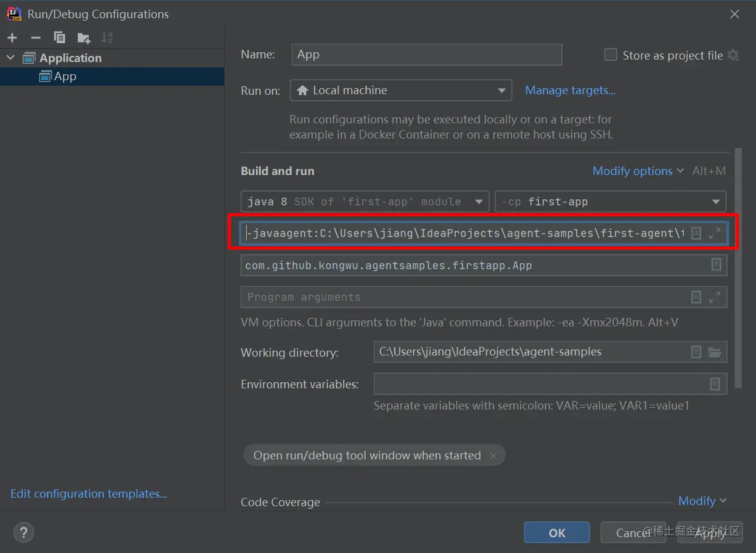Create a new configuration folder
The height and width of the screenshot is (553, 756).
(x=84, y=38)
